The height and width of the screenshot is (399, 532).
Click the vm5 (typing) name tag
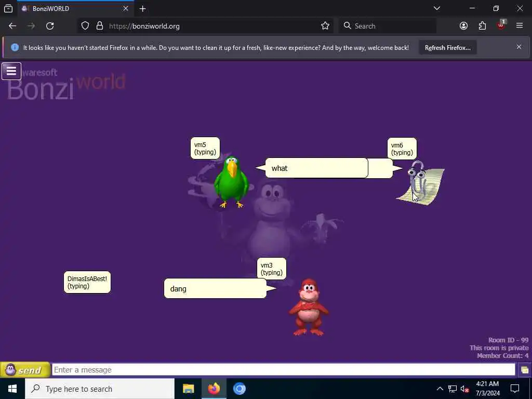205,148
